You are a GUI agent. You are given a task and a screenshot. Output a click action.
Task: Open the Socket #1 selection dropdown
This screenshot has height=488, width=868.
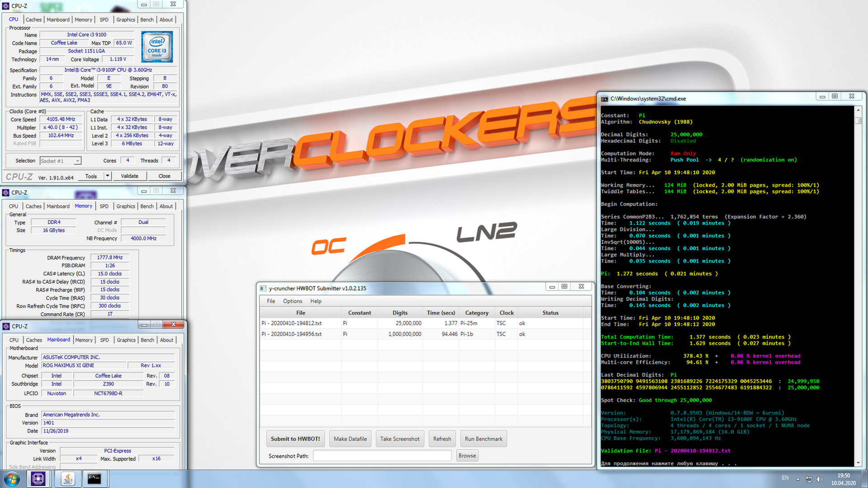[61, 161]
